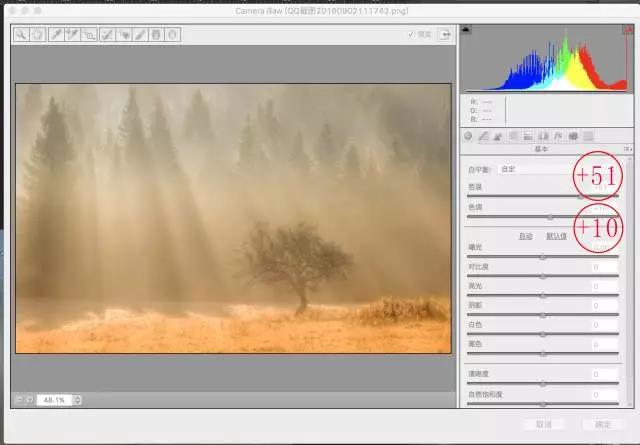Click the 自然饱和度 vibrance slider handle
640x445 pixels.
[543, 404]
